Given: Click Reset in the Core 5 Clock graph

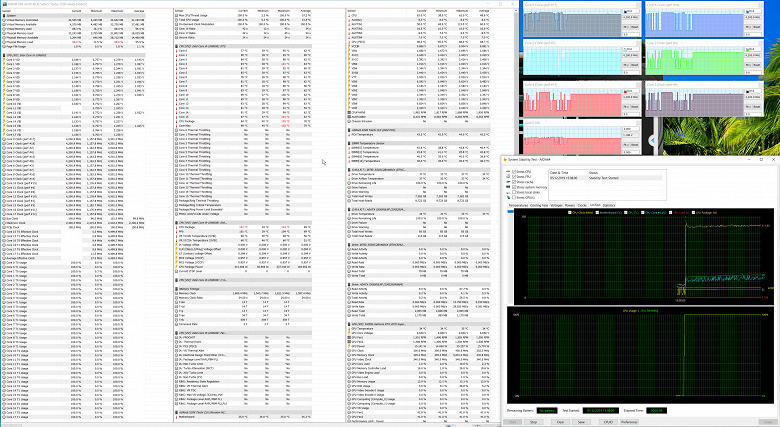Looking at the screenshot, I should pos(757,107).
